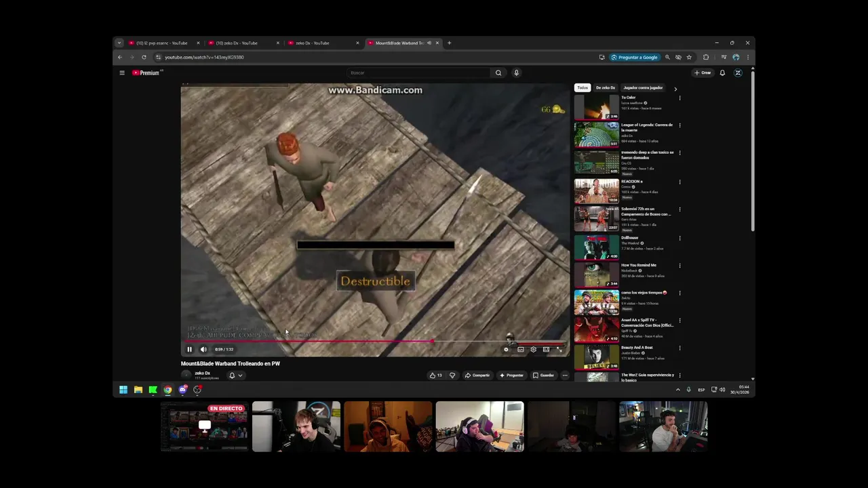This screenshot has width=868, height=488.
Task: Pause the video with the pause button
Action: tap(189, 349)
